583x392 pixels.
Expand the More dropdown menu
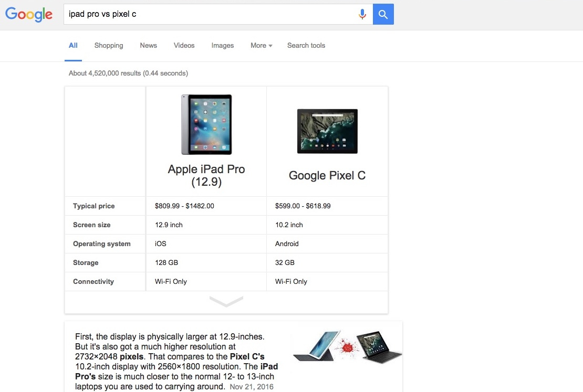click(x=261, y=46)
